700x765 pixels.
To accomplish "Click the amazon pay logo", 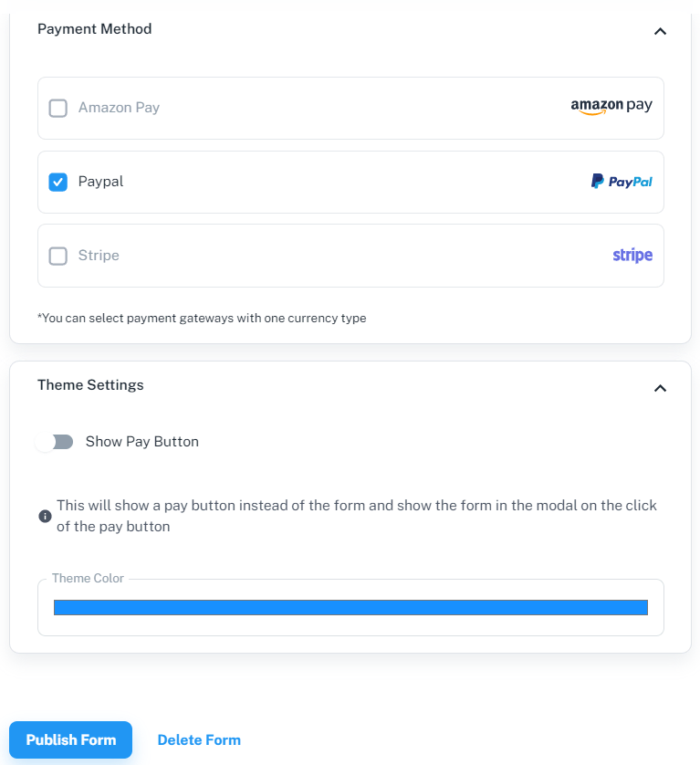I will pyautogui.click(x=611, y=107).
